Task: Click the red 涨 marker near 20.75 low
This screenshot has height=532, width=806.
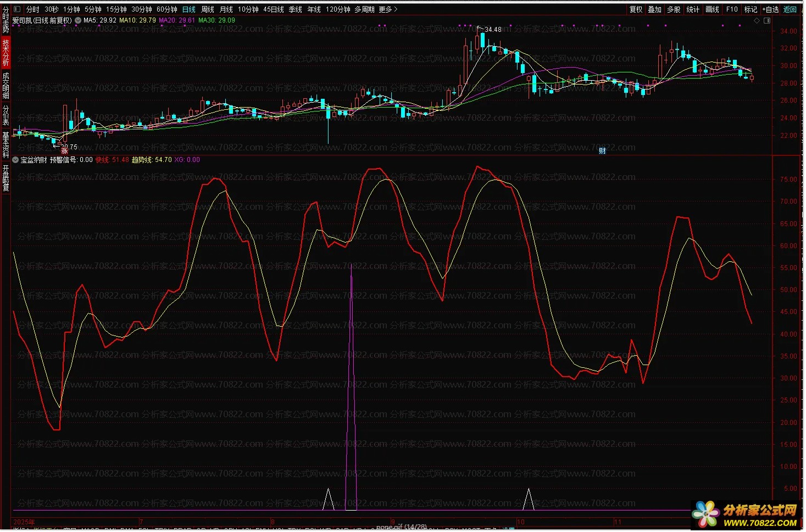Action: 64,151
